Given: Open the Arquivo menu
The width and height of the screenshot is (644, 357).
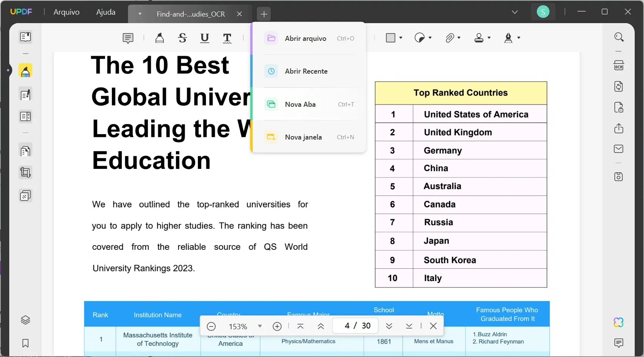Looking at the screenshot, I should click(x=66, y=12).
